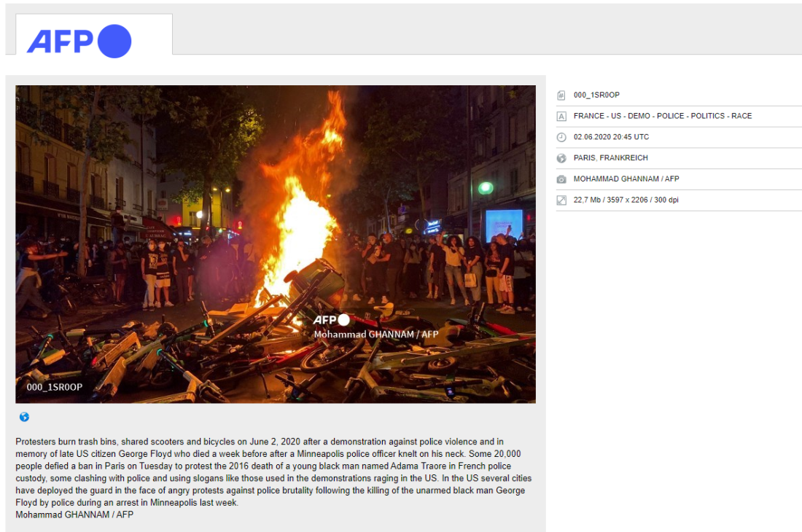Click the camera icon for photographer credit
The image size is (802, 532).
[x=561, y=179]
